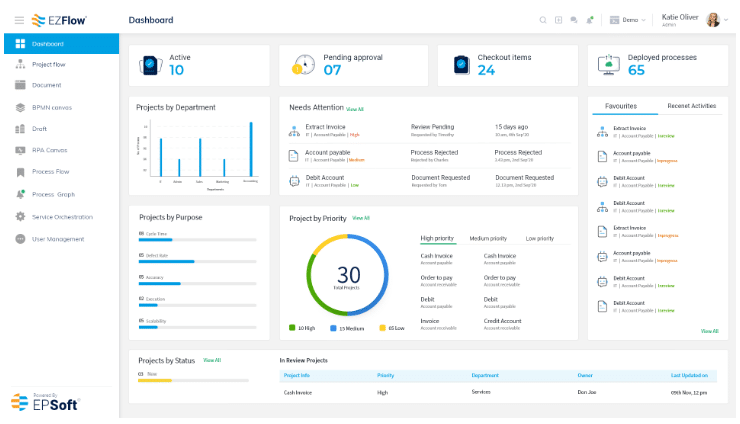Click the blue 15 Medium legend swatch
The width and height of the screenshot is (740, 424).
[333, 328]
